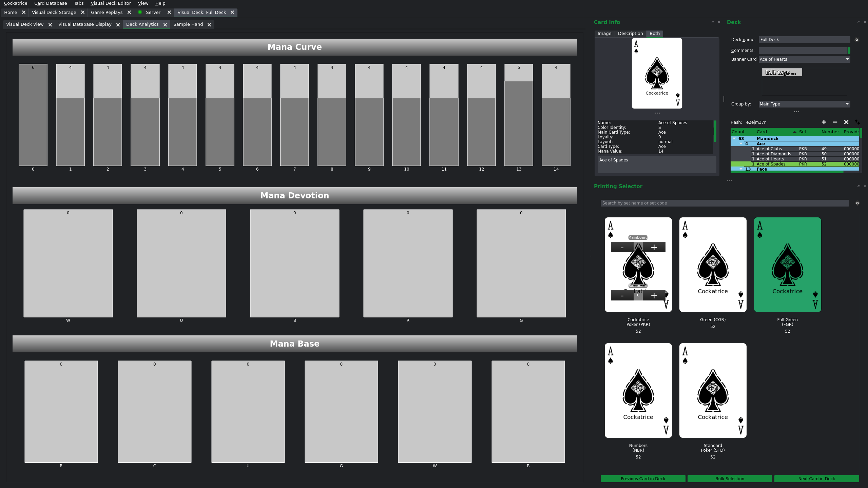Switch to the Visual Database Display tab
868x488 pixels.
click(x=85, y=24)
